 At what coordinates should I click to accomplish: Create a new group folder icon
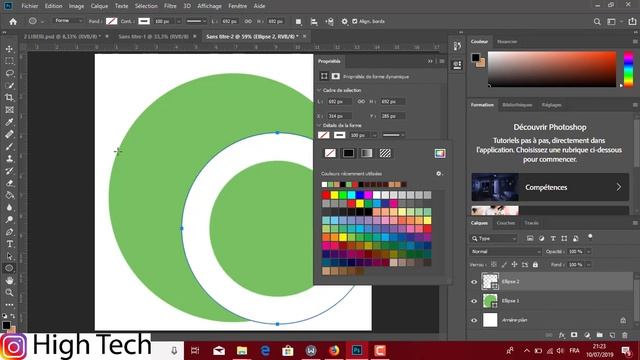600,335
